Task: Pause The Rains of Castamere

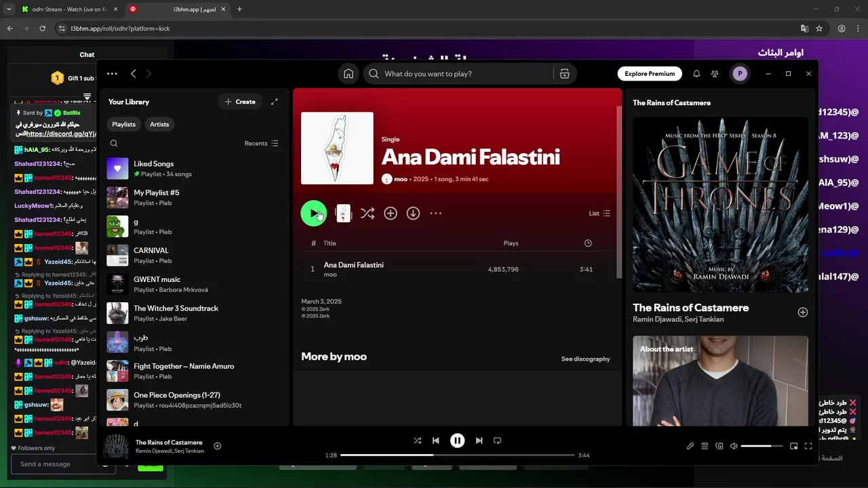Action: [x=458, y=441]
